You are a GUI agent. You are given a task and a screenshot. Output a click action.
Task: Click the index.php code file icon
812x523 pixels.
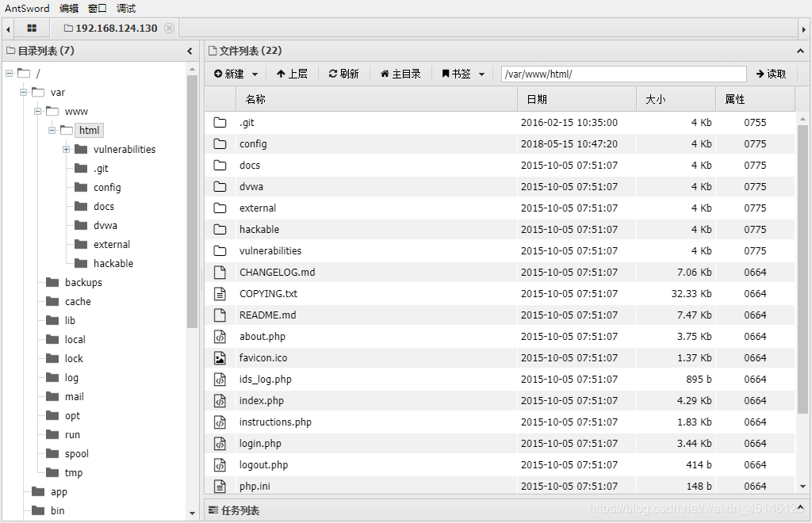[x=220, y=400]
